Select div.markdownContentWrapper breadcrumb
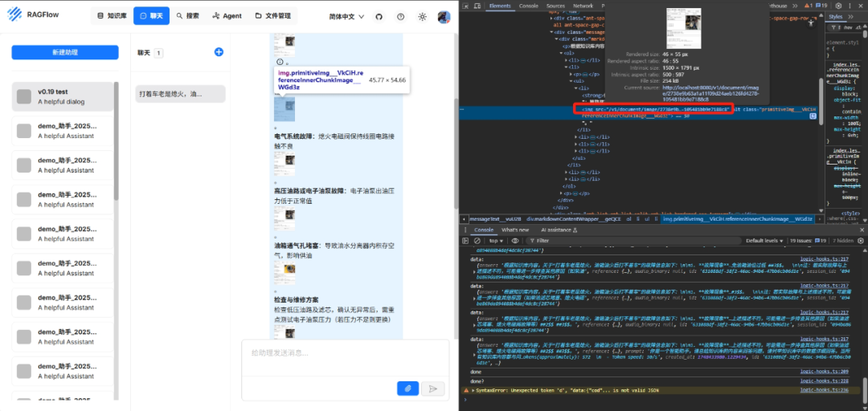Screen dimensions: 868x411 573,219
